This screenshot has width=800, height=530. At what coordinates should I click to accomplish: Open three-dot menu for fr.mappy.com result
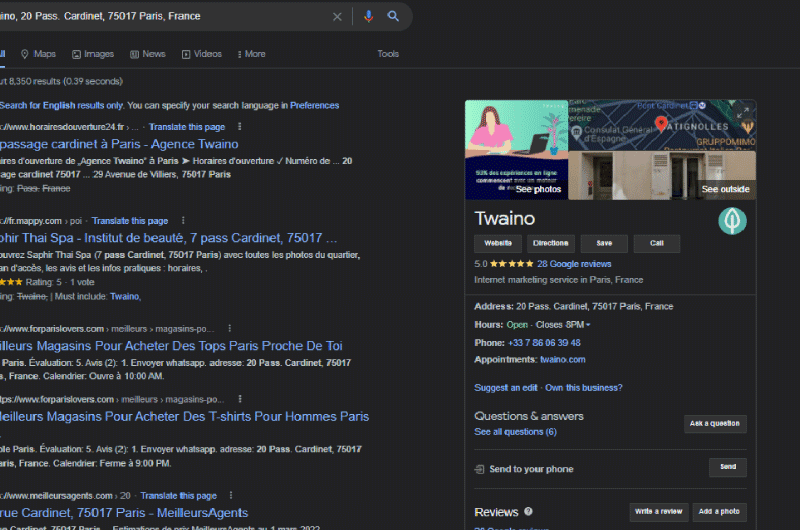(183, 220)
